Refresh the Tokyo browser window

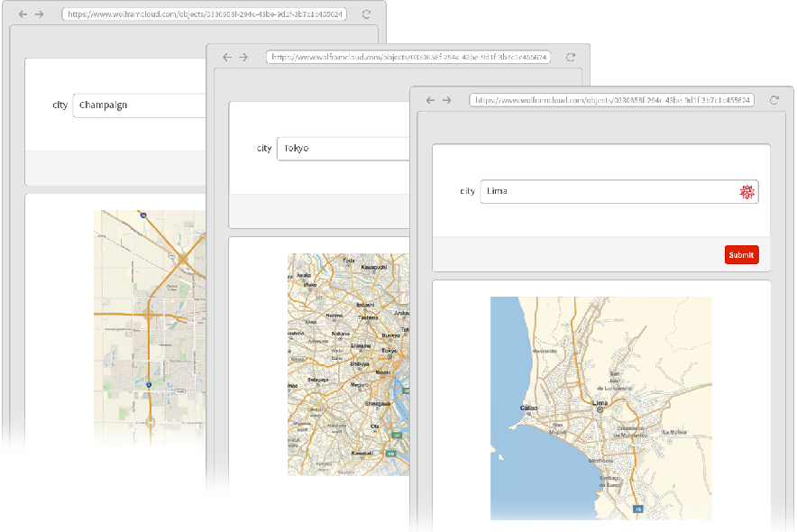(x=570, y=57)
